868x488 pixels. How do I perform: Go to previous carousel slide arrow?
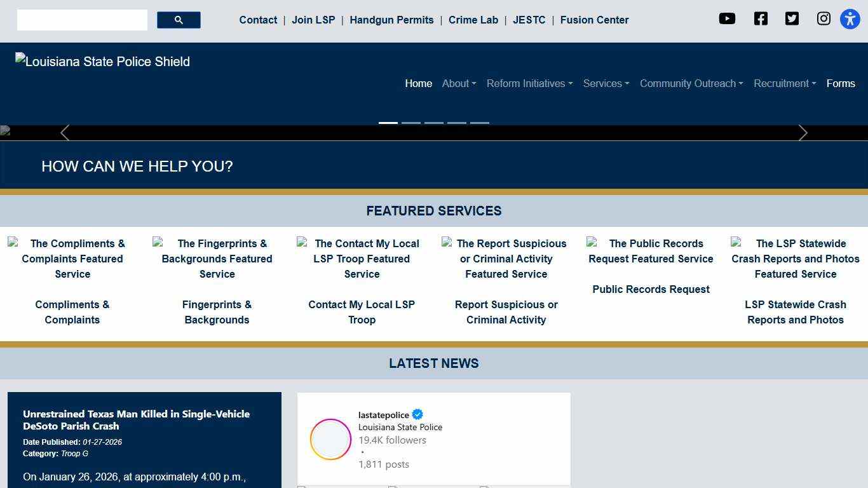click(x=65, y=133)
